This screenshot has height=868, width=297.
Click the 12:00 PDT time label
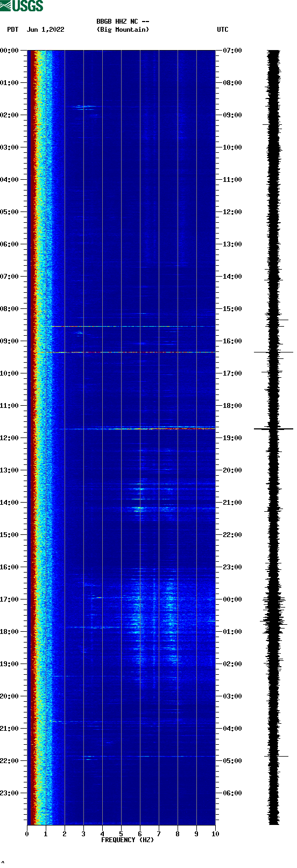point(10,438)
